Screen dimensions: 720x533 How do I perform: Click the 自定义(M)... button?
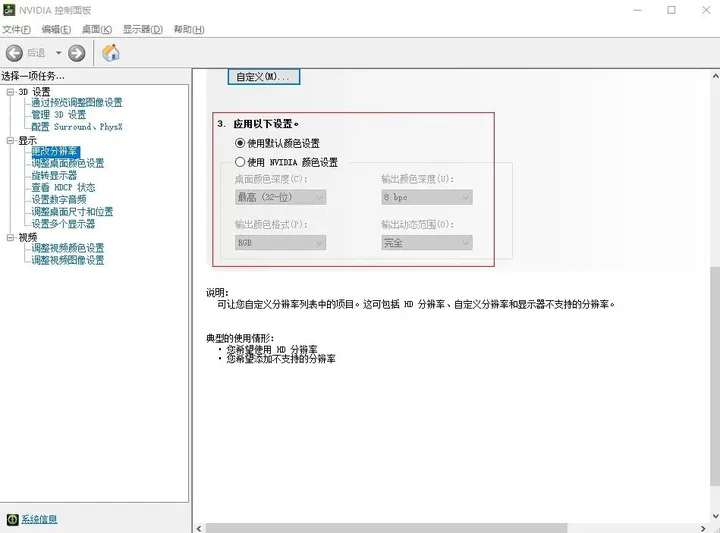pyautogui.click(x=264, y=77)
